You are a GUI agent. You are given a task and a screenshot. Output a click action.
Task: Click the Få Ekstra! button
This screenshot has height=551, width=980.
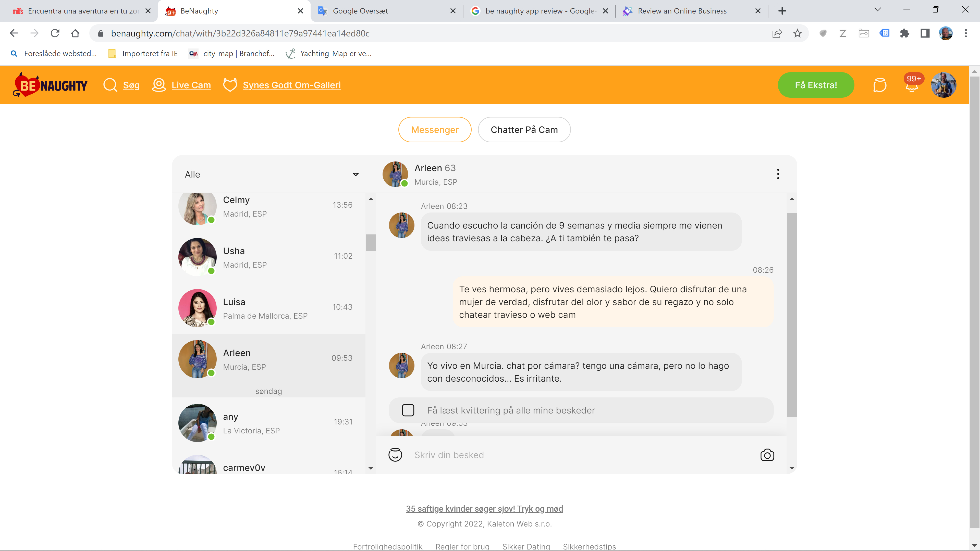(x=816, y=85)
